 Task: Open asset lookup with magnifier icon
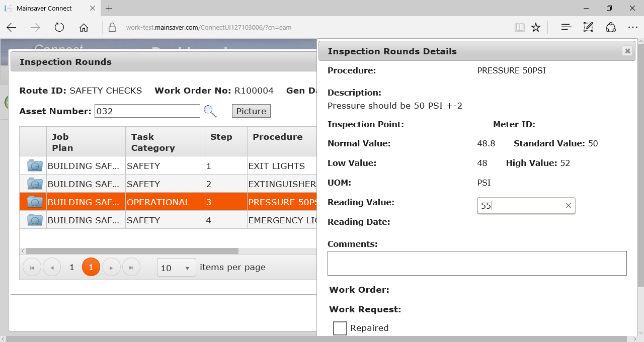210,111
